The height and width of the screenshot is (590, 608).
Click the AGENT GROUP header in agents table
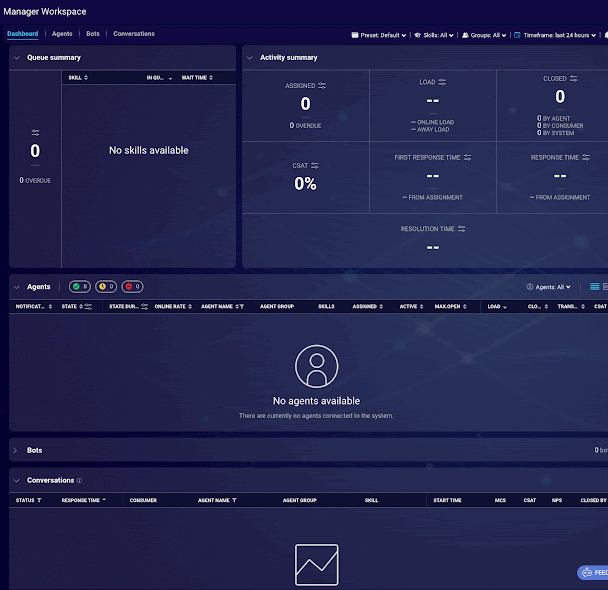coord(277,307)
